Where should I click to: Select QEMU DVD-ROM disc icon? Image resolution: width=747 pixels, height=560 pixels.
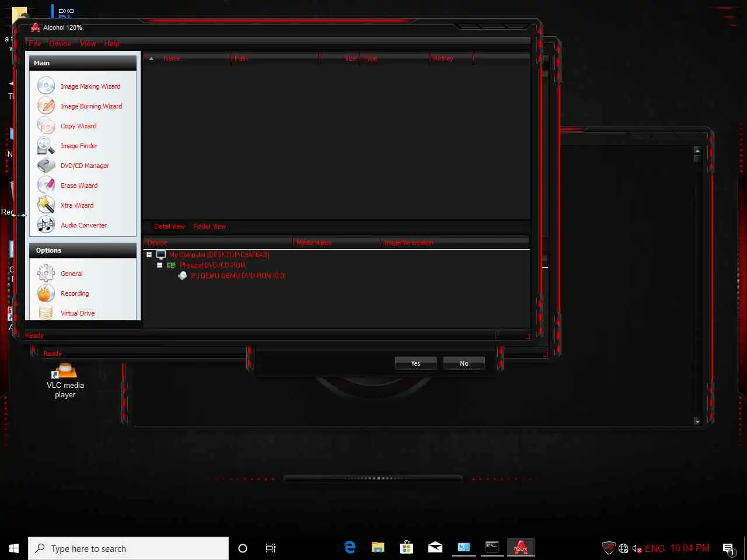pyautogui.click(x=183, y=276)
